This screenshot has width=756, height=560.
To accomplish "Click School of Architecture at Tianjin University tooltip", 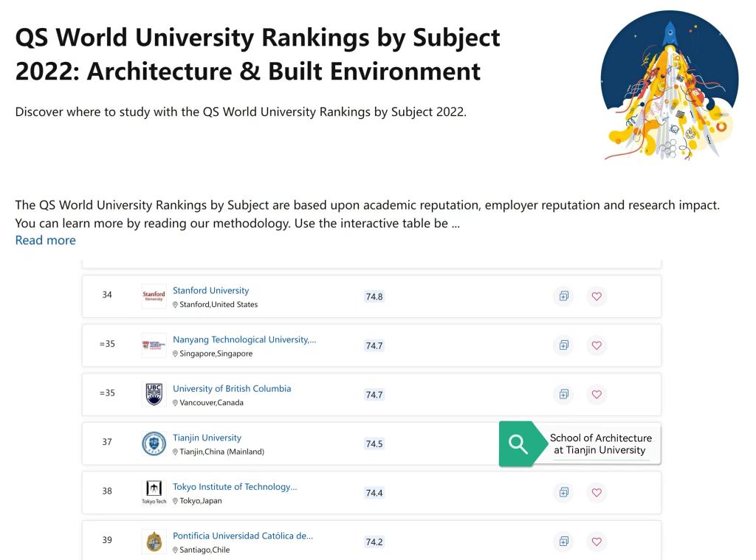I will coord(600,444).
